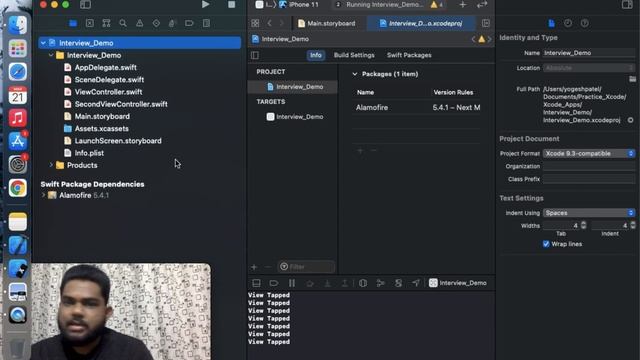This screenshot has height=360, width=640.
Task: Open SceneDelegate.swift
Action: click(x=109, y=80)
